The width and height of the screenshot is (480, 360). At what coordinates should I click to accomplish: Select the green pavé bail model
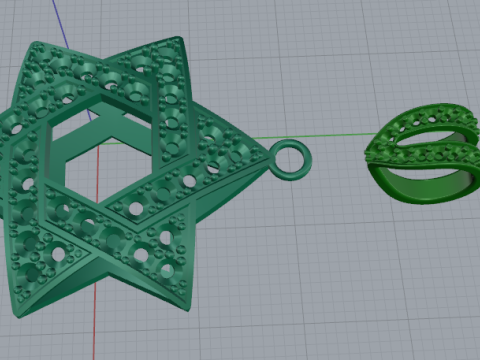point(423,153)
